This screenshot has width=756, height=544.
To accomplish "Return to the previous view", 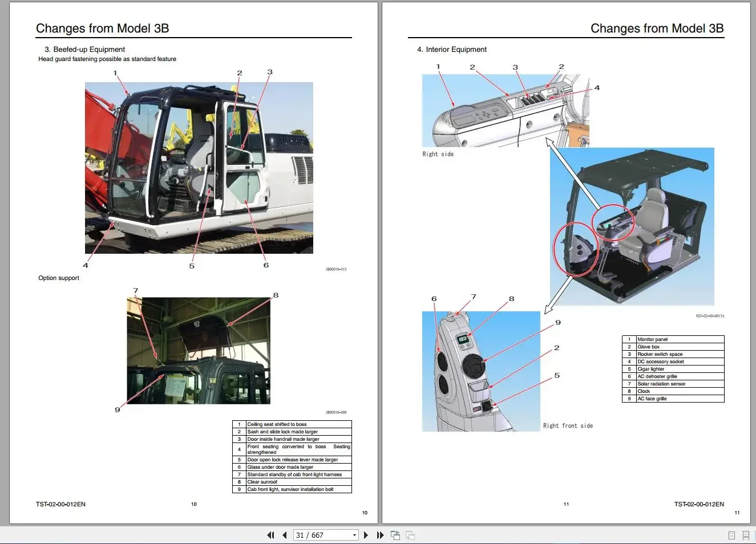I will click(x=395, y=535).
